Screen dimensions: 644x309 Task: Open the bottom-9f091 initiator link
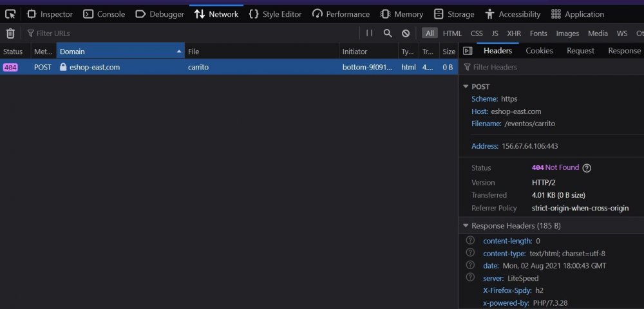coord(367,67)
